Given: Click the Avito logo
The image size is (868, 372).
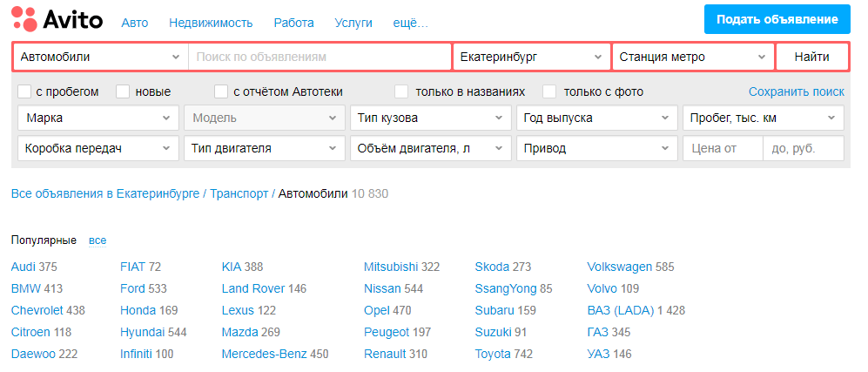Looking at the screenshot, I should point(57,19).
